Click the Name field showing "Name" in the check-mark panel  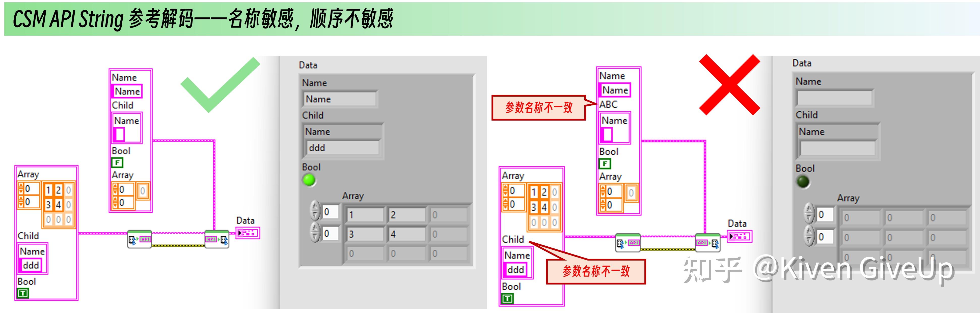[x=340, y=99]
